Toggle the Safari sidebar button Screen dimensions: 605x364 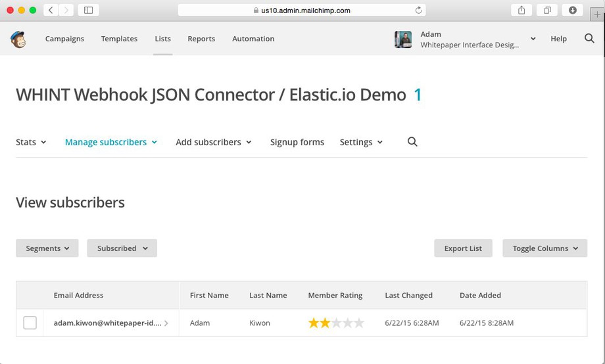click(x=88, y=10)
